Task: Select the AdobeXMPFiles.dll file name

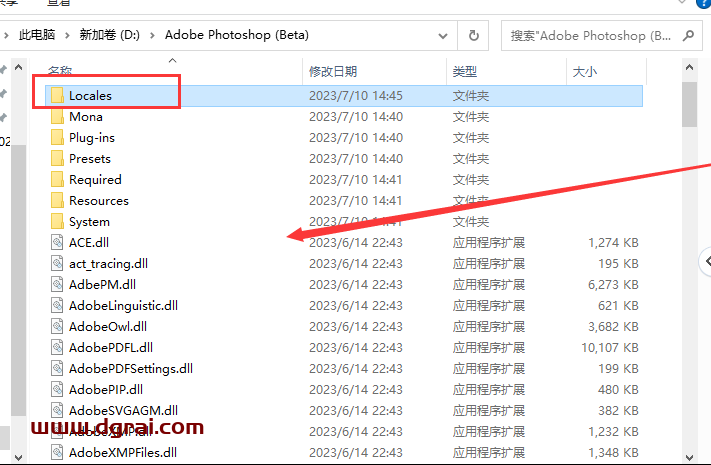Action: tap(123, 452)
